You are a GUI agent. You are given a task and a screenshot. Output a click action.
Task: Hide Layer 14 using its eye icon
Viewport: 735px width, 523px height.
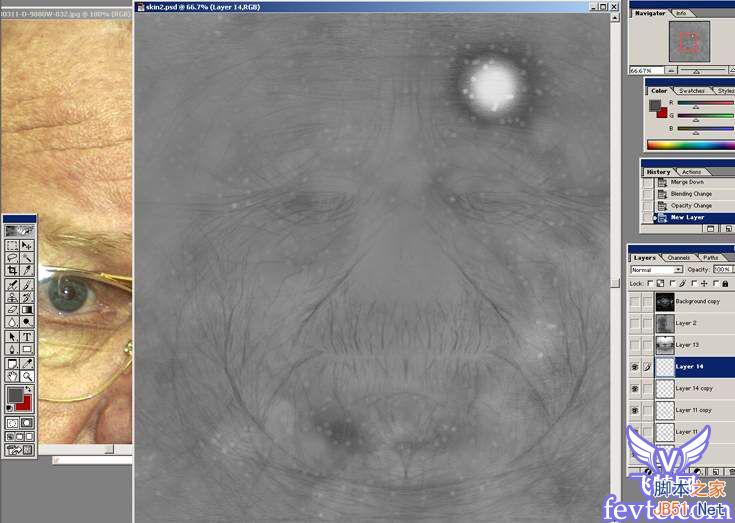pyautogui.click(x=634, y=367)
